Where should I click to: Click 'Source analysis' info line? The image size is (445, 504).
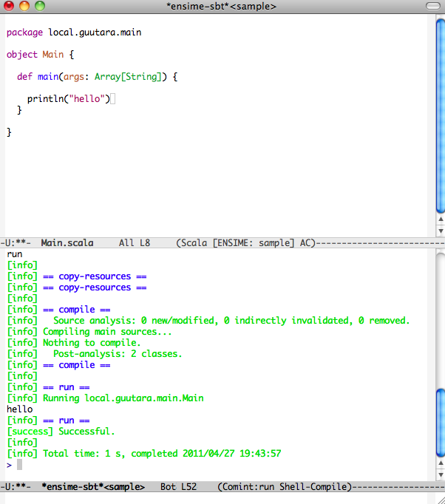[x=208, y=321]
